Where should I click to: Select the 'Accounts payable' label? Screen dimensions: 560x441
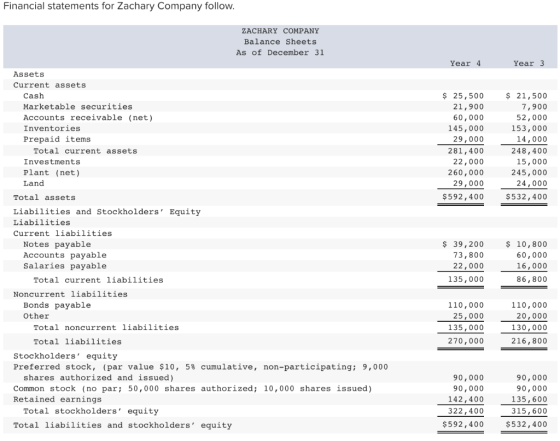[x=65, y=255]
